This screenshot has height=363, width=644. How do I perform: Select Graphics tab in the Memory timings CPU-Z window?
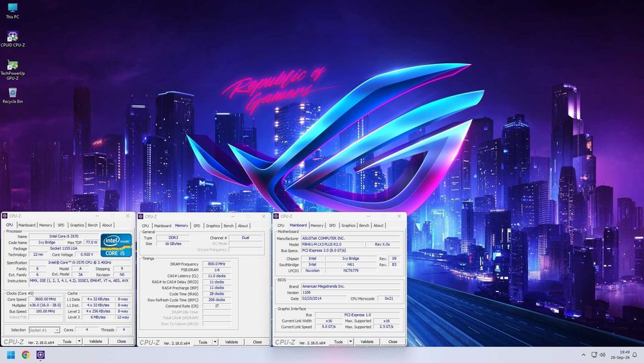click(x=213, y=226)
